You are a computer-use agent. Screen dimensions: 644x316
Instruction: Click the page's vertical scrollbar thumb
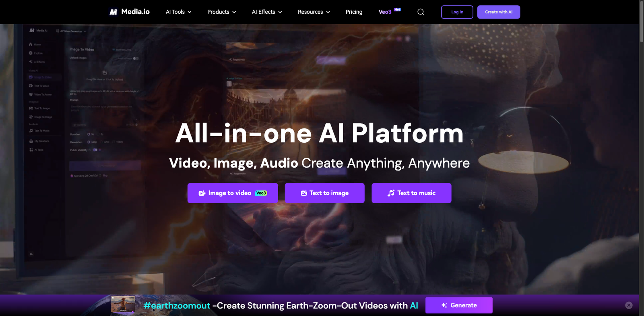[641, 22]
